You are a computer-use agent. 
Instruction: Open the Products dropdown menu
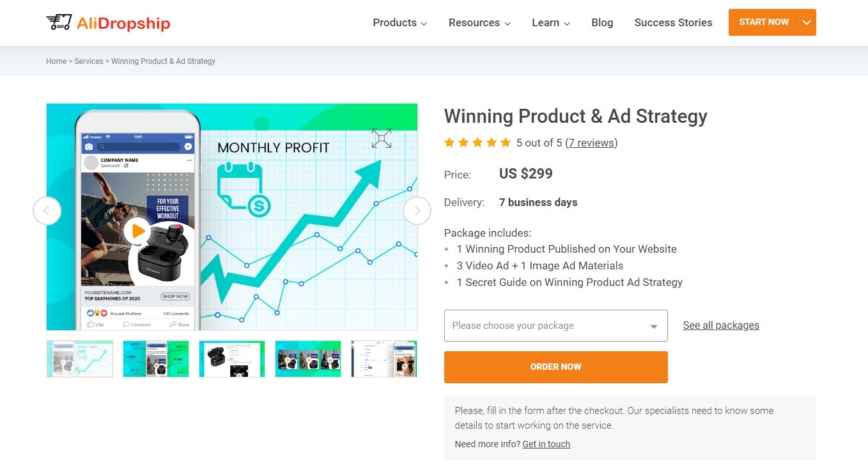[399, 23]
